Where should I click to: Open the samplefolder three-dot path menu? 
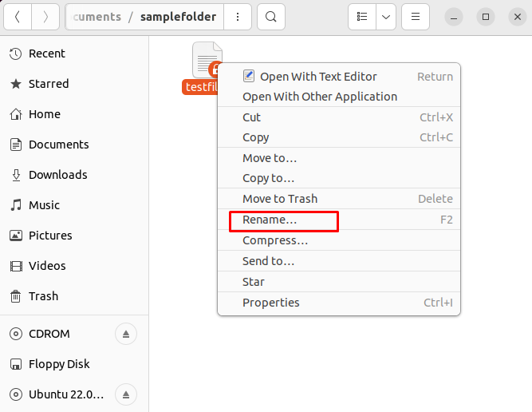point(235,17)
